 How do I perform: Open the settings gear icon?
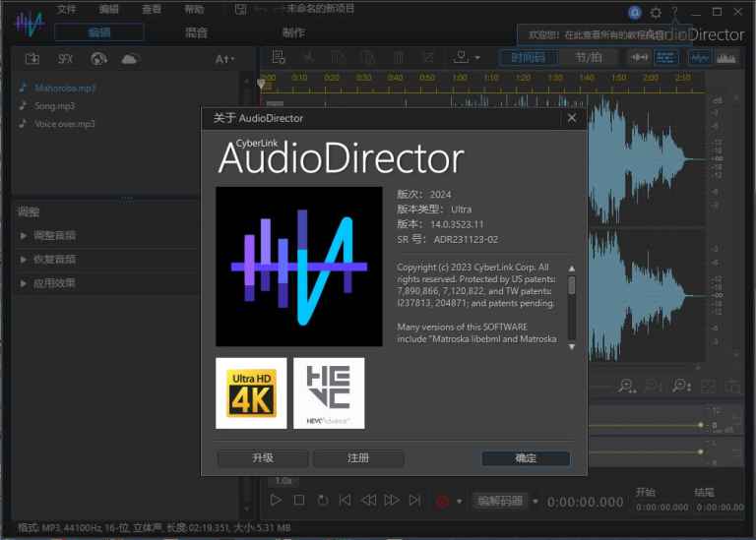click(x=656, y=12)
